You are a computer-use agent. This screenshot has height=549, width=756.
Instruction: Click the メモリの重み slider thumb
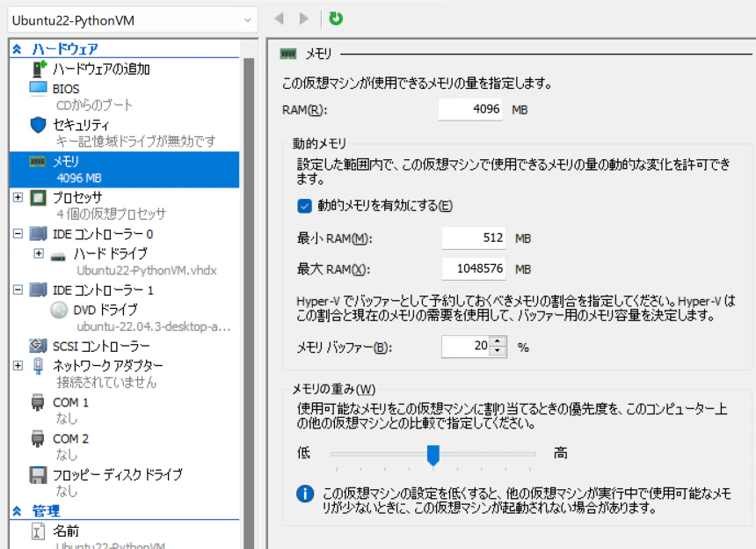click(x=433, y=455)
